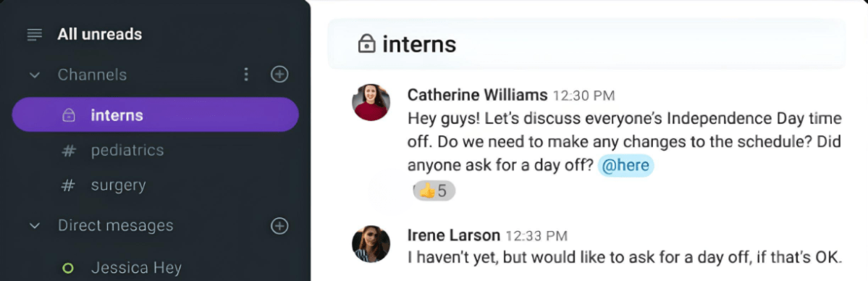Click Jessica Hey's online status indicator

(68, 268)
